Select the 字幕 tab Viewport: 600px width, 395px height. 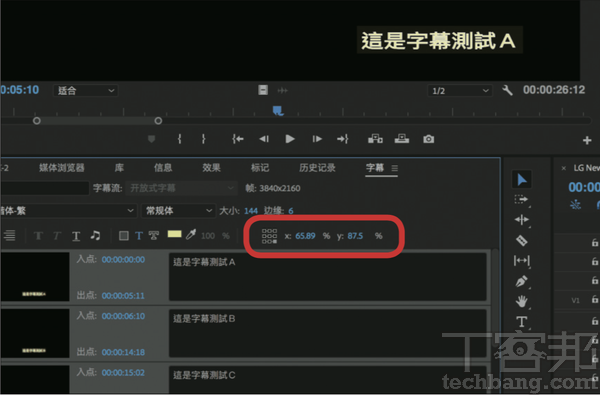pyautogui.click(x=375, y=168)
